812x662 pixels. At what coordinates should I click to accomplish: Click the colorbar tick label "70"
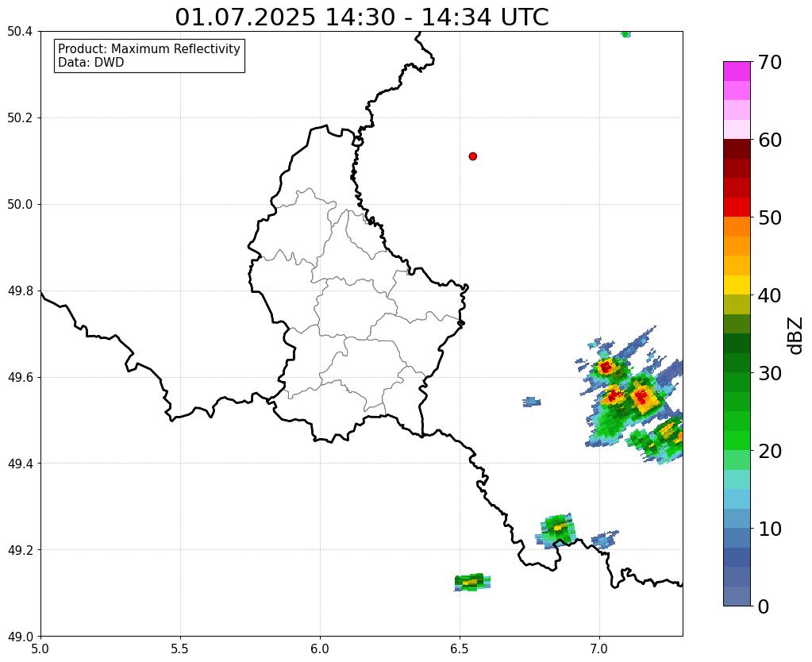pos(769,62)
